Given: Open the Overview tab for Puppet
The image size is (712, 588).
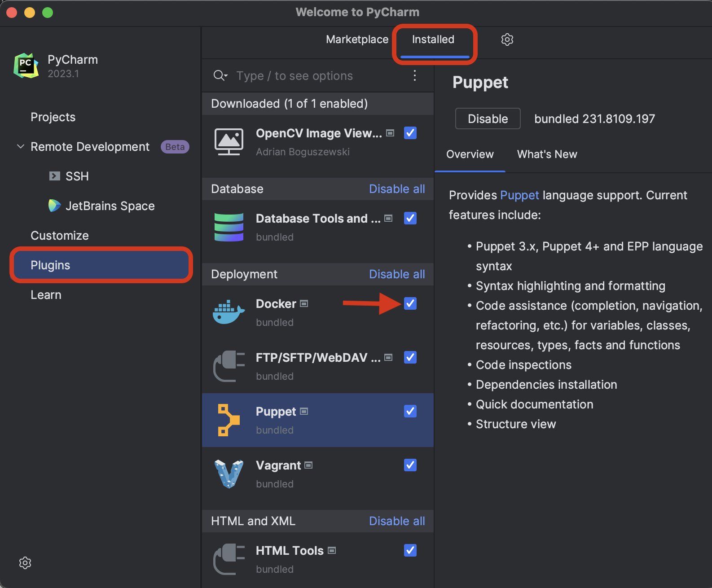Looking at the screenshot, I should tap(470, 154).
